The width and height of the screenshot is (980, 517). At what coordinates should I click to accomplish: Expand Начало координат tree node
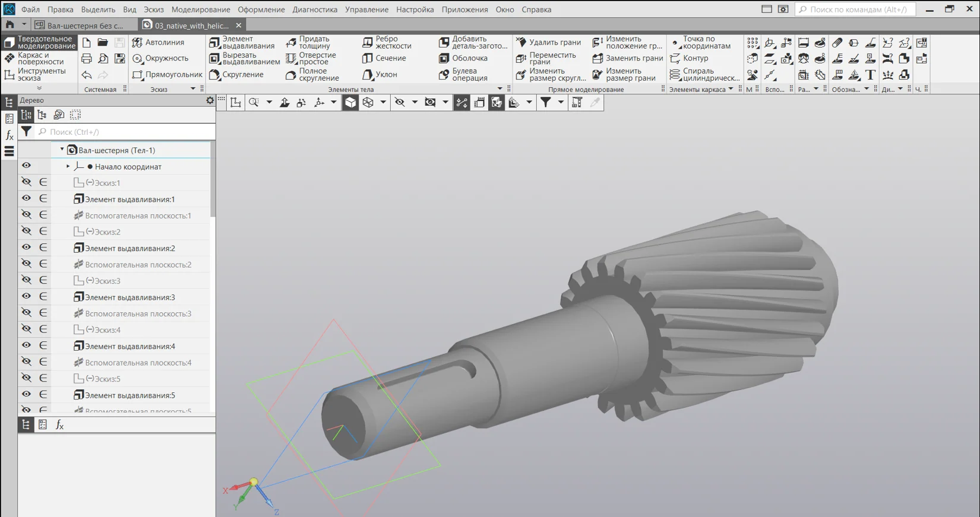click(68, 166)
